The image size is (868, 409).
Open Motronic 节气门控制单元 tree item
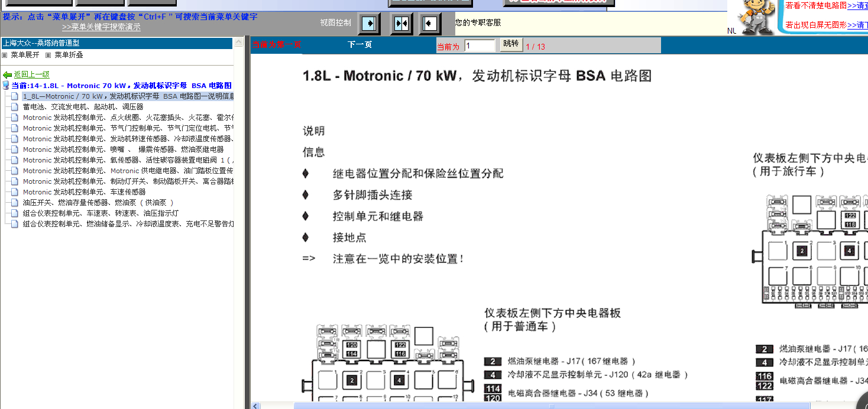click(128, 128)
